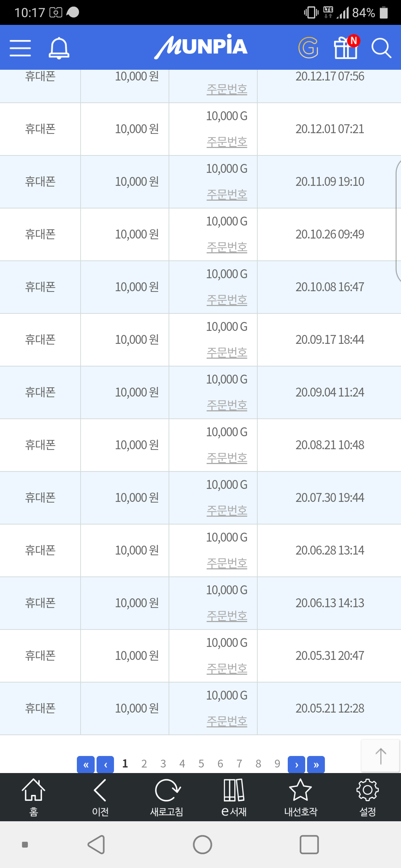401x868 pixels.
Task: Tap 새로고침 refresh icon
Action: (x=167, y=797)
